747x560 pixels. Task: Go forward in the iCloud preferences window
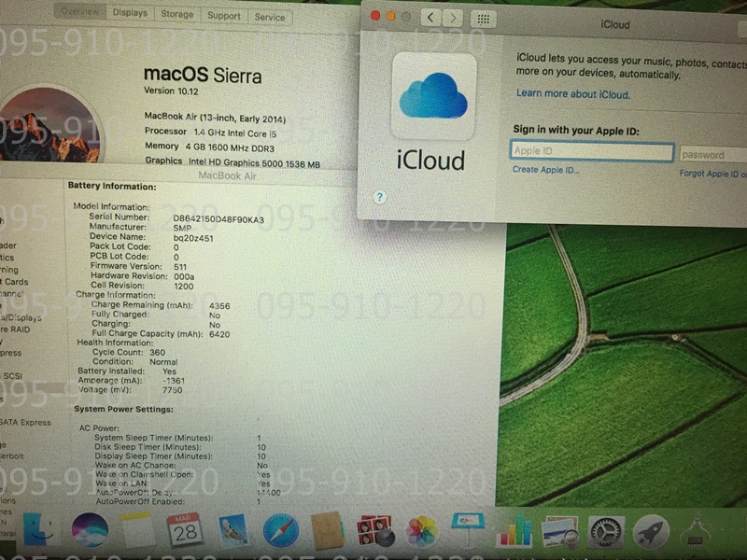453,19
